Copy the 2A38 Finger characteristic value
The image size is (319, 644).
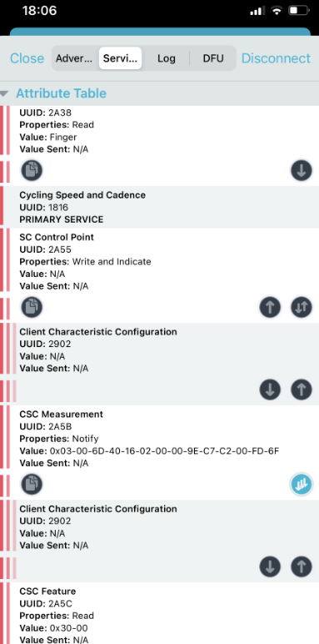[x=32, y=170]
